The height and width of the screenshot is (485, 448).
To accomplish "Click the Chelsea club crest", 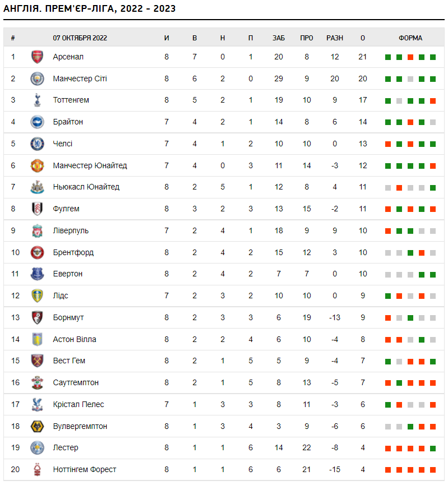I will pyautogui.click(x=37, y=144).
